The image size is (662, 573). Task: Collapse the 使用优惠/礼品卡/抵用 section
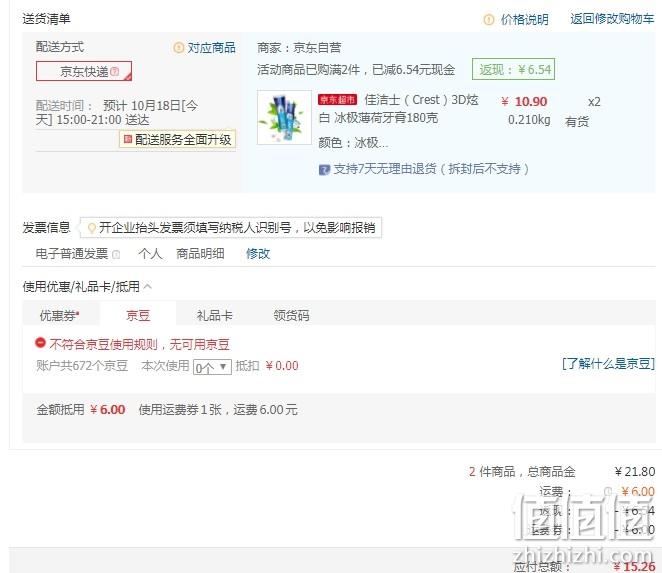[x=147, y=287]
